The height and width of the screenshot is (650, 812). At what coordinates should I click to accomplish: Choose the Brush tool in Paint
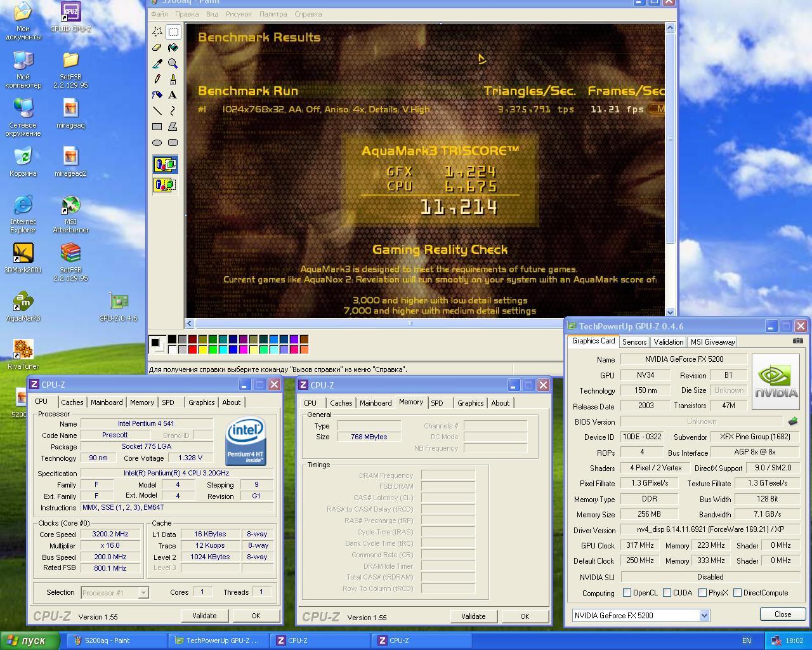(173, 79)
